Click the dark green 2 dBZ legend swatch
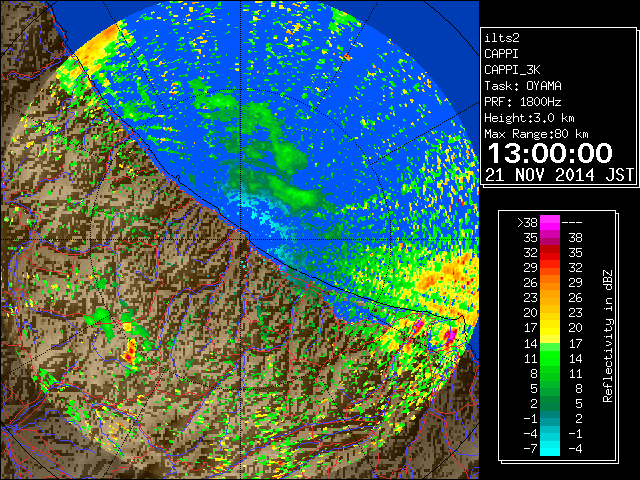Screen dimensions: 640x480 click(550, 403)
